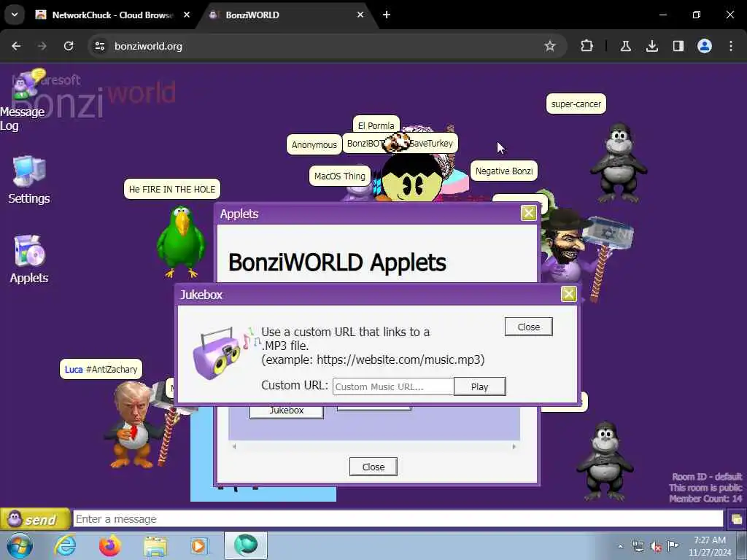
Task: Open browser Downloads
Action: (651, 46)
